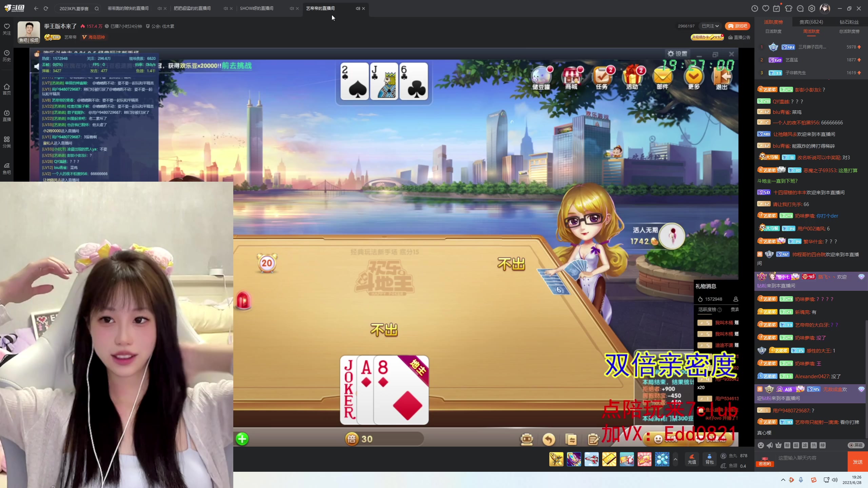
Task: Mute the 肥肥超猛的的直播间 tab audio
Action: (x=225, y=8)
